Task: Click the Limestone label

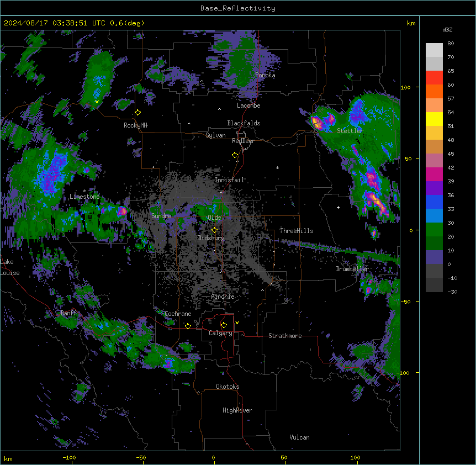Action: (x=84, y=197)
